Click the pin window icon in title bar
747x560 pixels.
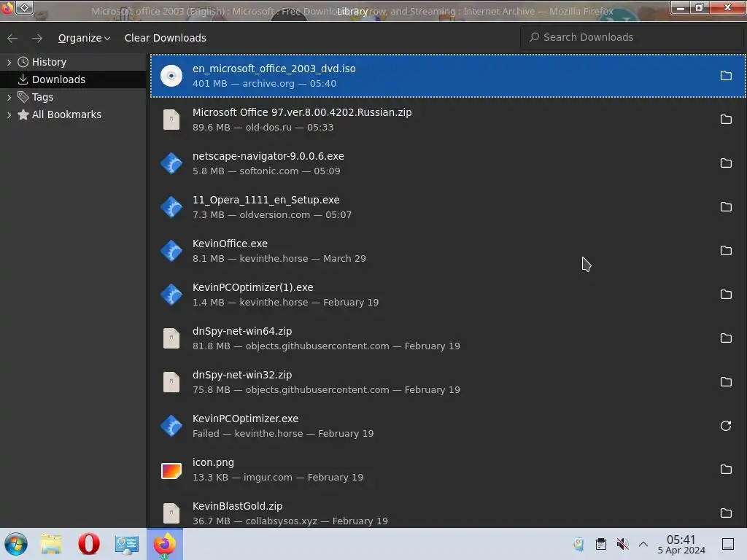pyautogui.click(x=24, y=7)
